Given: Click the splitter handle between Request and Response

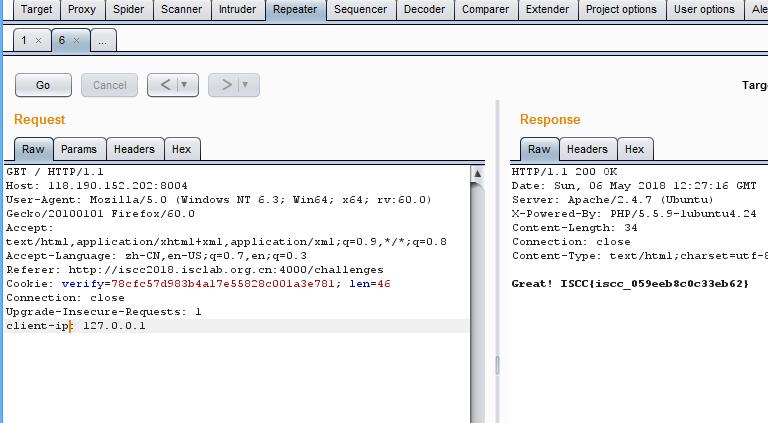Looking at the screenshot, I should pyautogui.click(x=498, y=365).
